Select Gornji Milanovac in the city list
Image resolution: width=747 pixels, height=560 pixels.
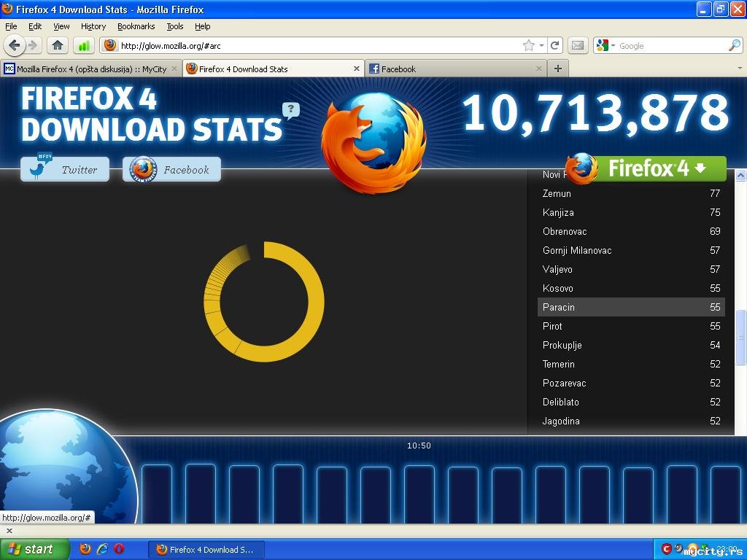tap(631, 251)
